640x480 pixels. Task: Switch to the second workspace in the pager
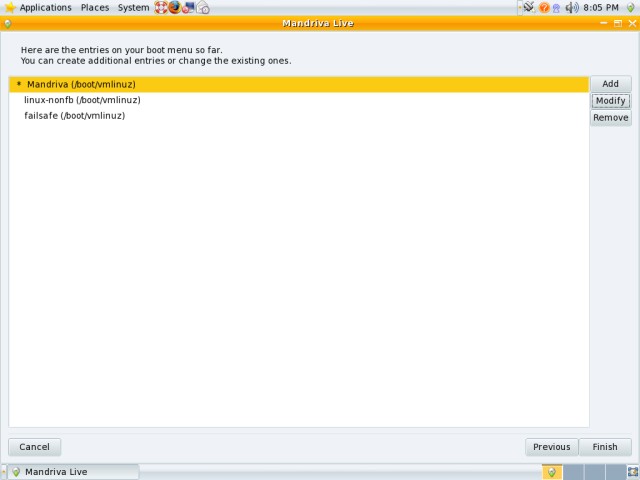click(x=573, y=472)
